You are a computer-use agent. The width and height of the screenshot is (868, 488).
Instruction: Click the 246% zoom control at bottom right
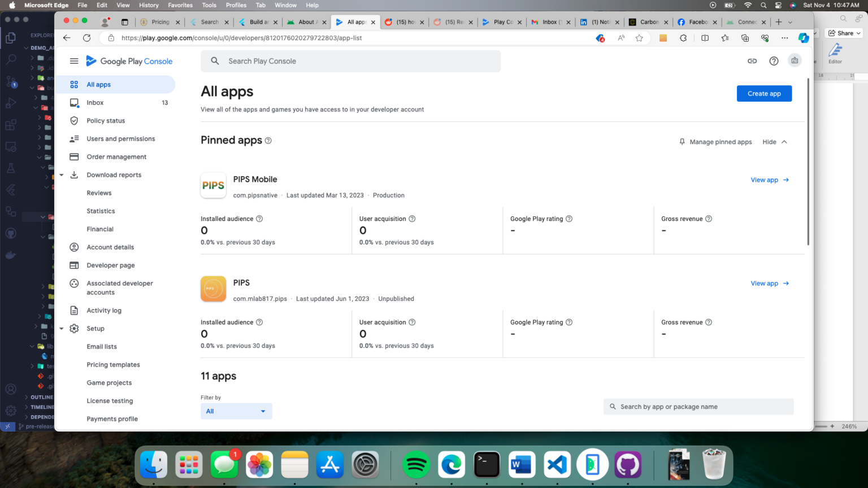(849, 426)
